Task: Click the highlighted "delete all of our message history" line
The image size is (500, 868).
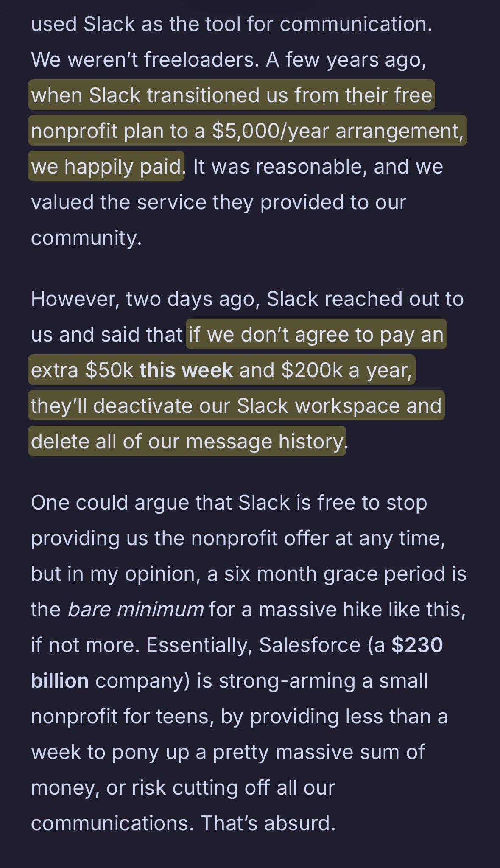Action: click(x=187, y=441)
